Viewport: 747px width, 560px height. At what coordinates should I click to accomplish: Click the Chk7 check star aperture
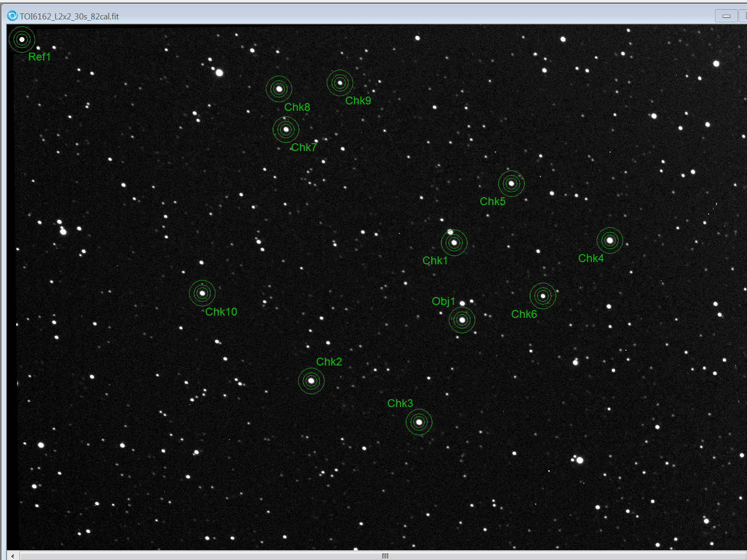(286, 129)
